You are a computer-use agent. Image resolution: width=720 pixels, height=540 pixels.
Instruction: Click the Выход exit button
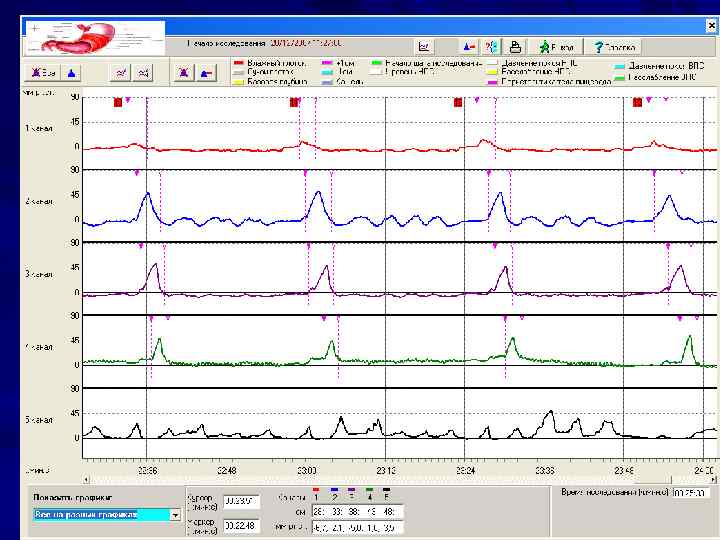555,46
